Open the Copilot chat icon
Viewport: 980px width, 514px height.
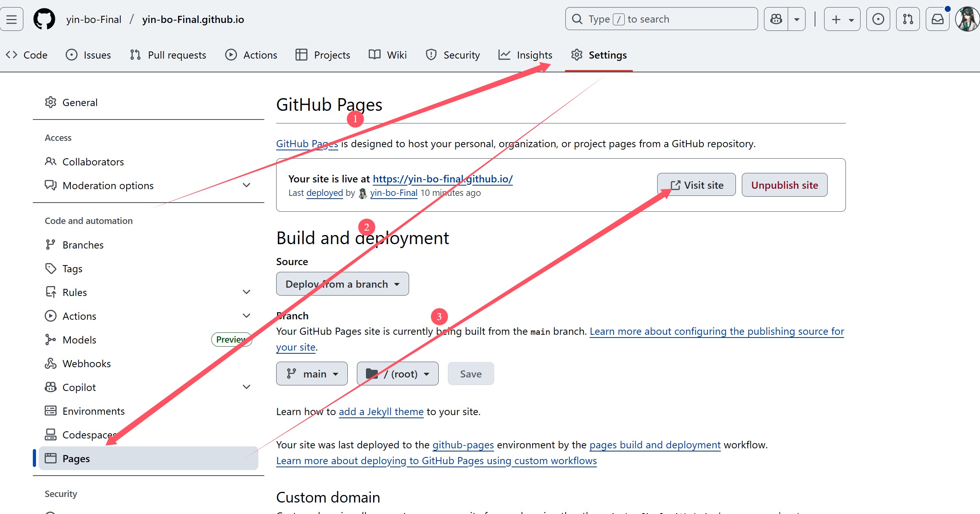[x=776, y=19]
